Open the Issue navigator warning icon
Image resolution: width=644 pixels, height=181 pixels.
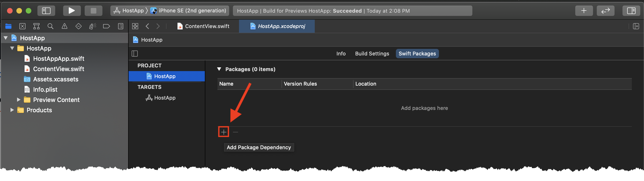[x=65, y=26]
